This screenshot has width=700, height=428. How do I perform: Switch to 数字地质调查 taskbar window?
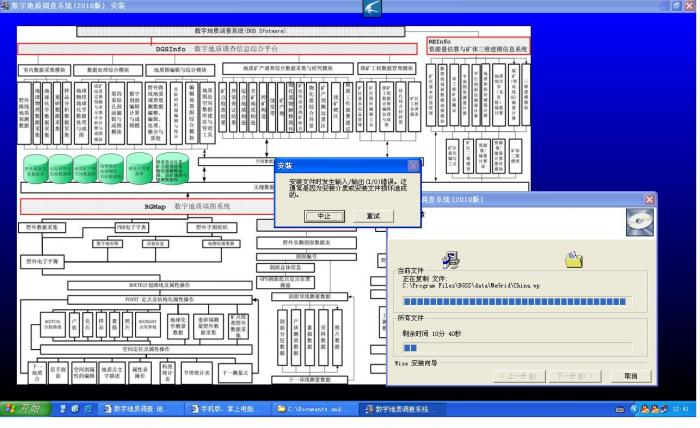click(x=142, y=409)
